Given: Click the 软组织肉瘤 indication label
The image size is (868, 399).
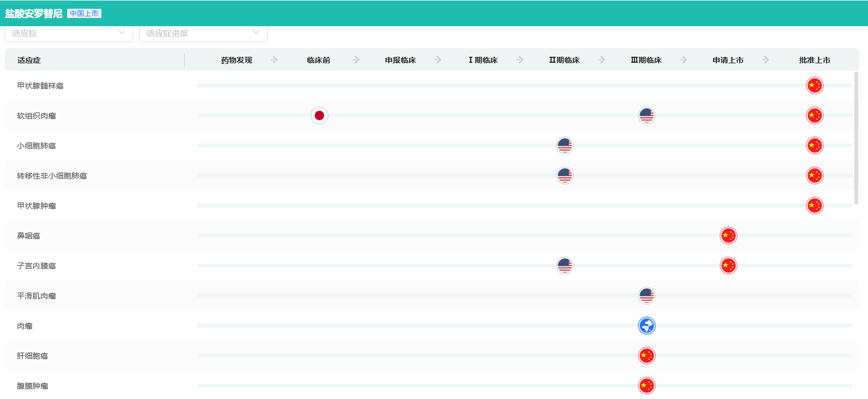Looking at the screenshot, I should pyautogui.click(x=37, y=116).
